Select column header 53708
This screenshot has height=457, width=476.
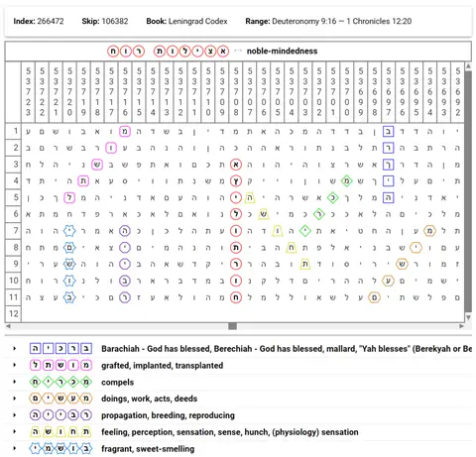click(236, 91)
